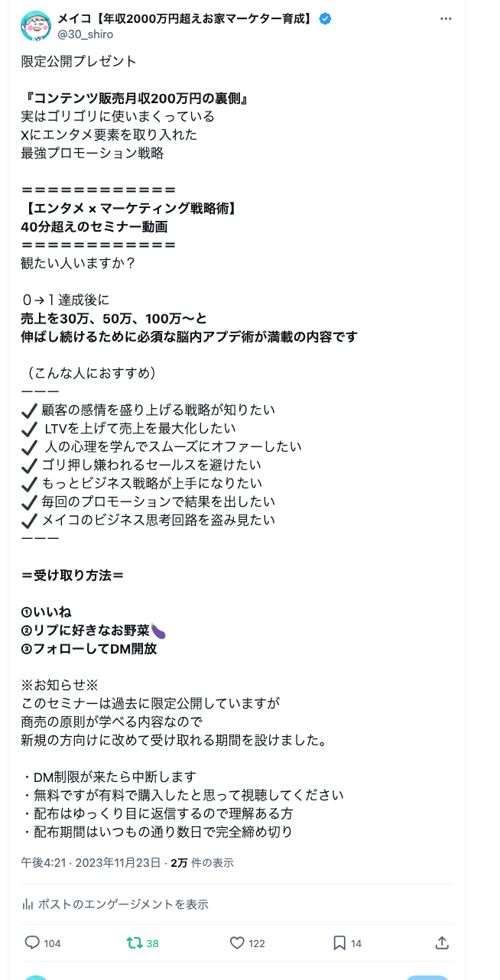Click the engagement bar chart icon

tap(28, 904)
